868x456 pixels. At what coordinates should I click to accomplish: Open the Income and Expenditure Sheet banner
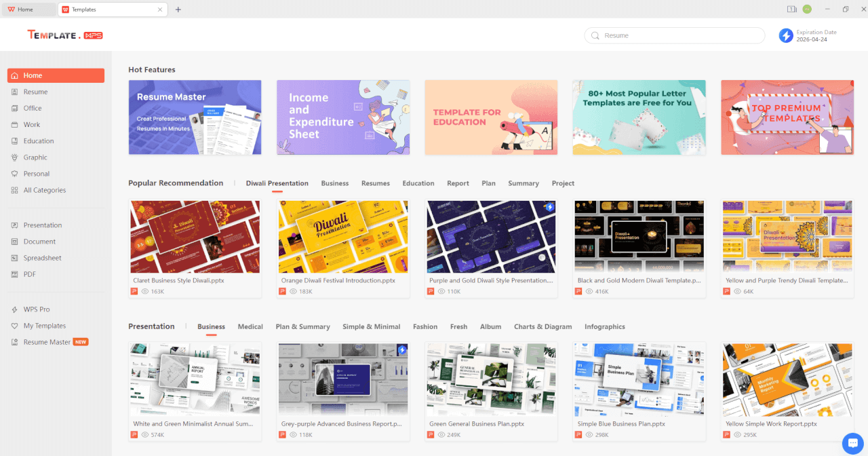coord(343,117)
